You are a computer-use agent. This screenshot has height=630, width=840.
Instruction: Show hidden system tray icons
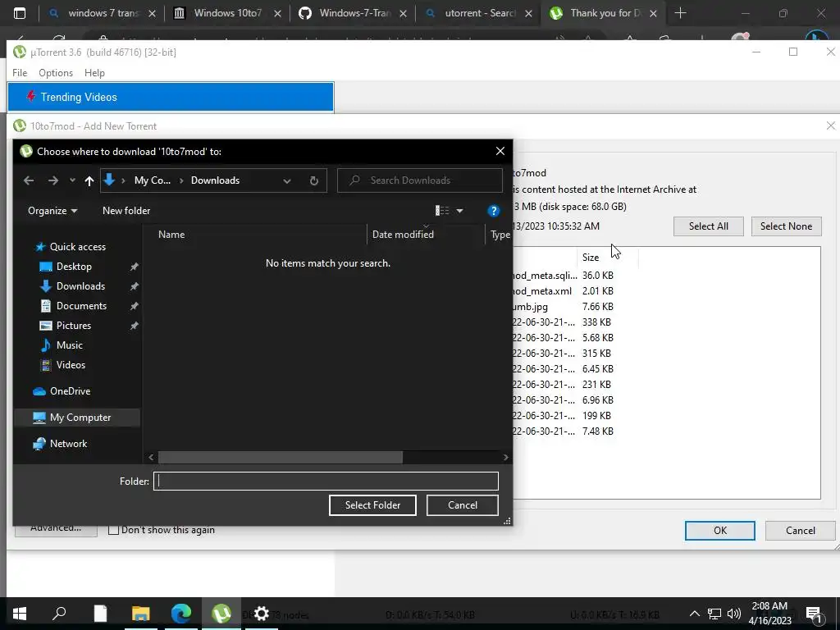coord(694,614)
